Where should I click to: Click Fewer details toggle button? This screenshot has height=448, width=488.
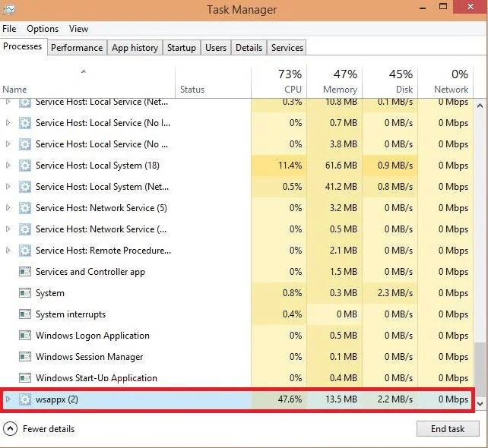tap(40, 429)
